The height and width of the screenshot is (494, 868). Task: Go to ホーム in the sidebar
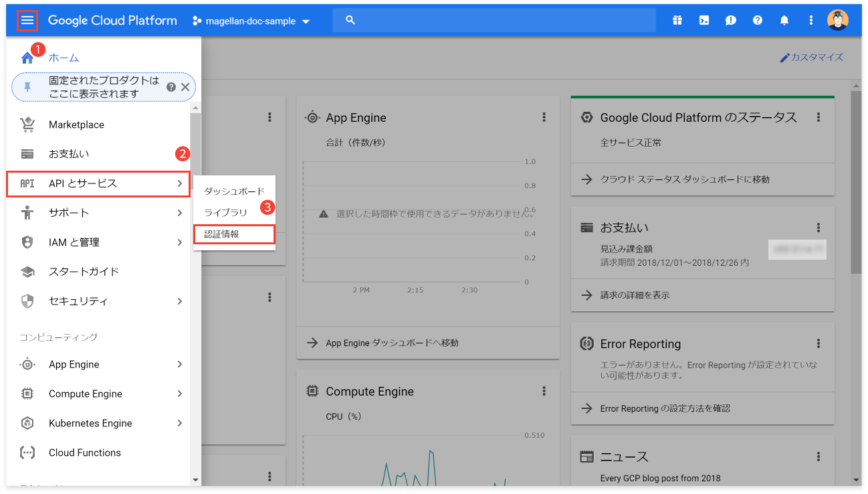pos(64,58)
